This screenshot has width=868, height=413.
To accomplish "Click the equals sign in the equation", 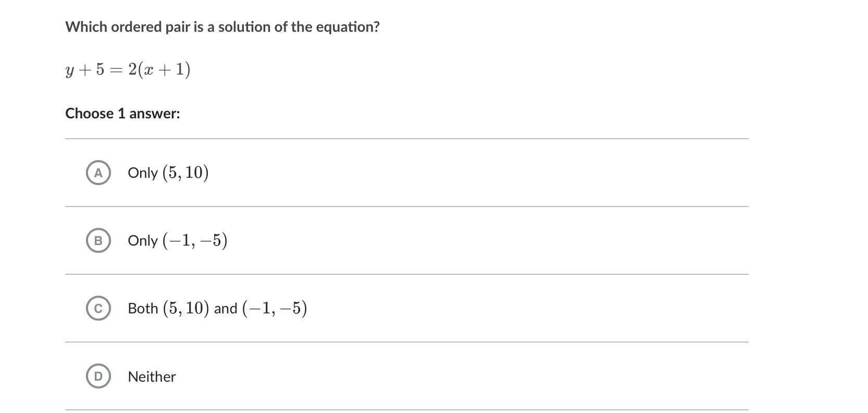I will click(x=116, y=70).
